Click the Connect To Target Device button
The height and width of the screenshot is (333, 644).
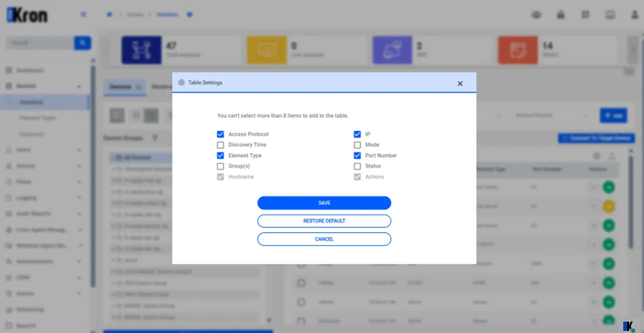click(596, 138)
